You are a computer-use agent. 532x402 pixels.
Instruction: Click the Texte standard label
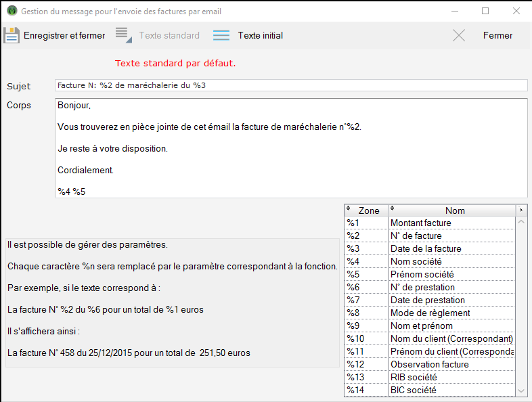coord(169,35)
